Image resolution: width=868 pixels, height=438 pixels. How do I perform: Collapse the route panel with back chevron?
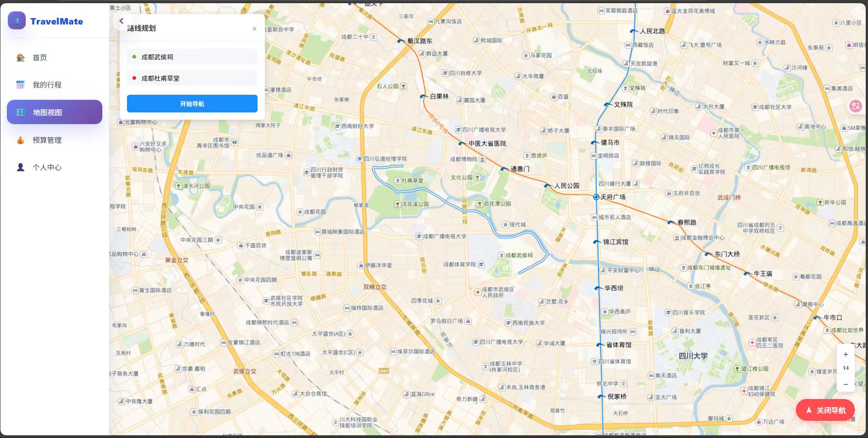pyautogui.click(x=122, y=21)
